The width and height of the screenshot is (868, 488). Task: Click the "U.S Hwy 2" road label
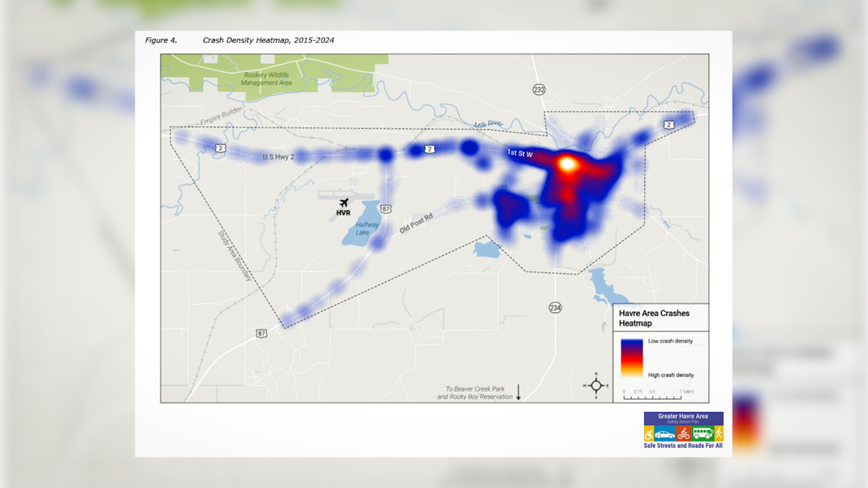pyautogui.click(x=279, y=157)
